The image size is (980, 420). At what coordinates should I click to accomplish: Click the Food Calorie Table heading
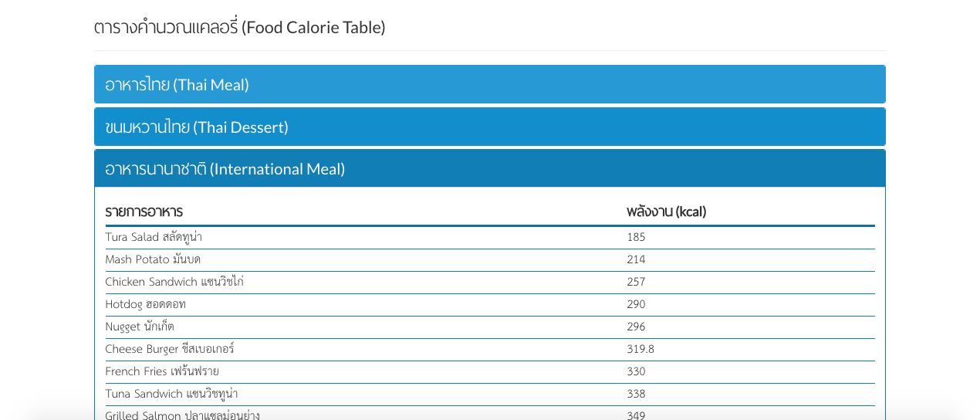click(240, 27)
